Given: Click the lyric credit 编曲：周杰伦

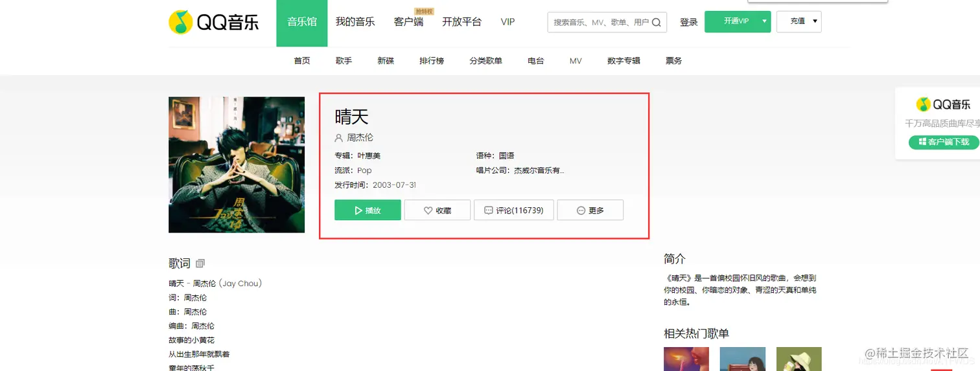Looking at the screenshot, I should coord(191,326).
